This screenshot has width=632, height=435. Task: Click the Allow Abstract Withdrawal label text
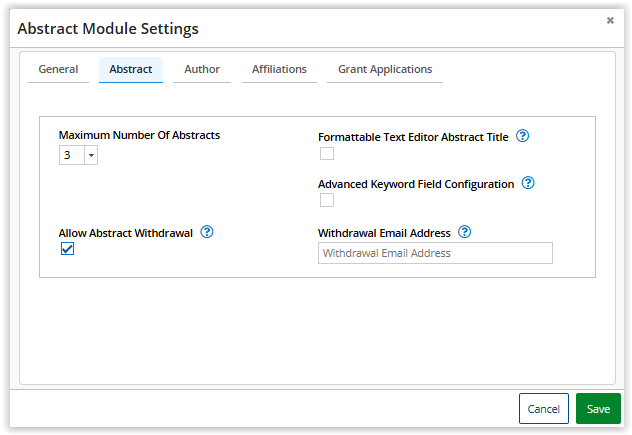(x=125, y=233)
